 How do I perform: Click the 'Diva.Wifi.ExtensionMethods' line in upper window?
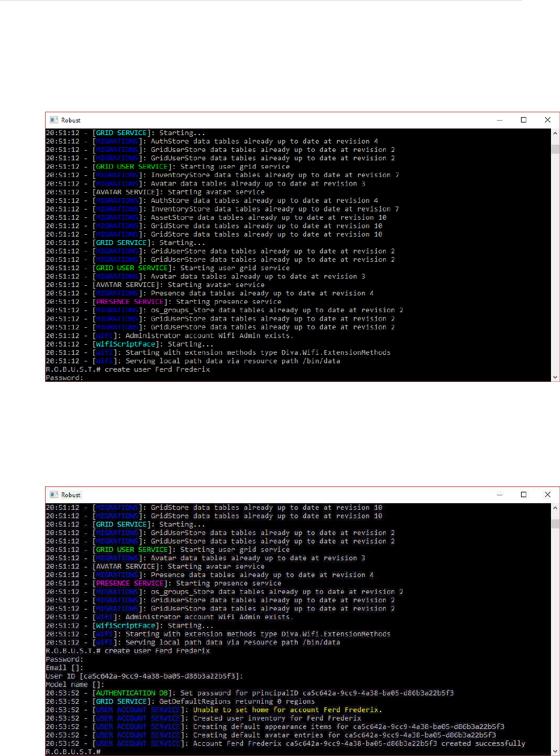(218, 352)
